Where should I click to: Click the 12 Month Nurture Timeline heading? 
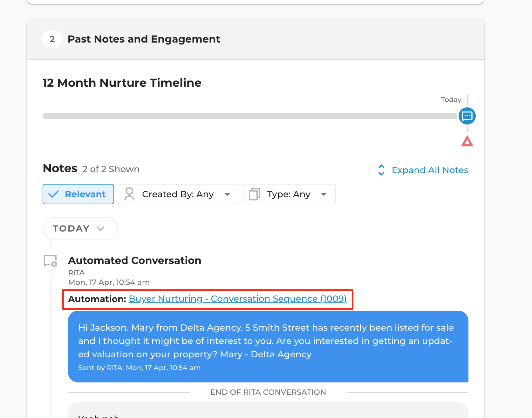click(x=122, y=83)
